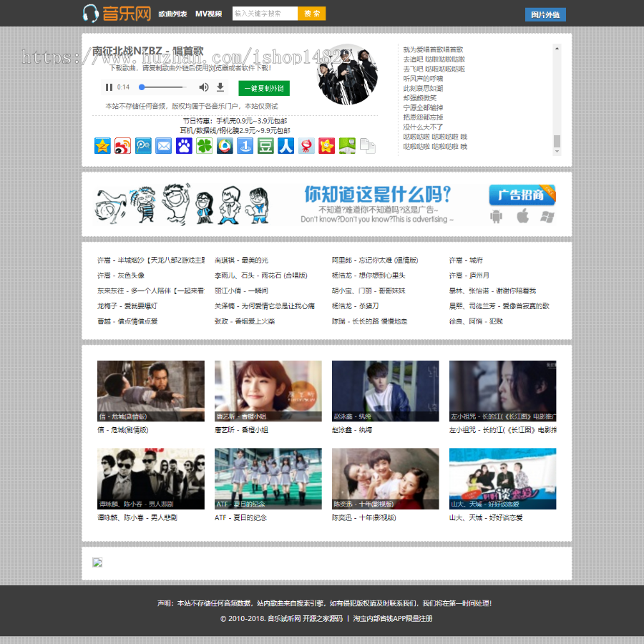Share the song to Sina Weibo

122,146
